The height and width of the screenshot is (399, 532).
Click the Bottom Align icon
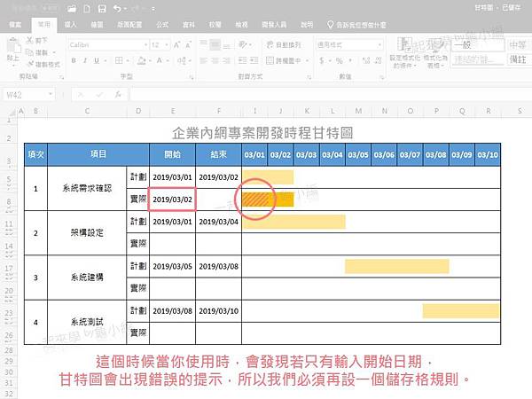pyautogui.click(x=227, y=44)
